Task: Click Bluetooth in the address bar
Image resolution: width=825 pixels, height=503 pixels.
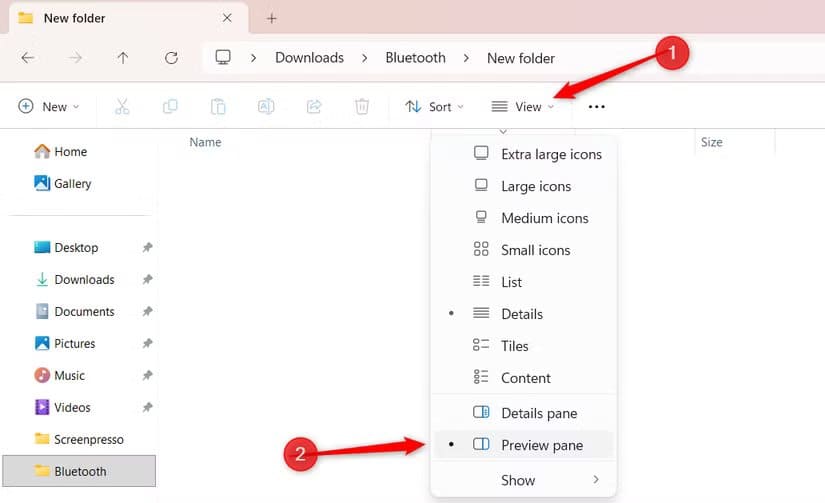Action: click(x=416, y=58)
